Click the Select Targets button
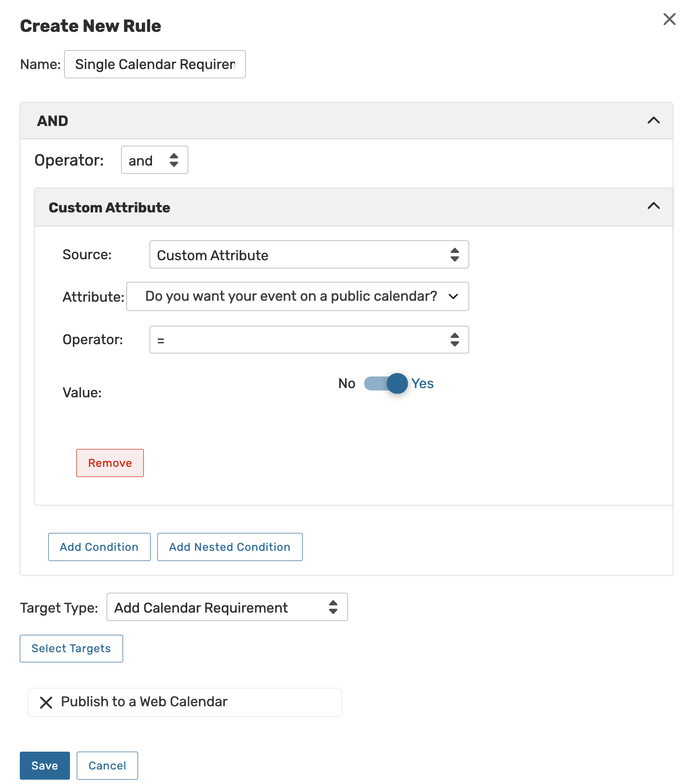Screen dimensions: 693x784 point(71,648)
